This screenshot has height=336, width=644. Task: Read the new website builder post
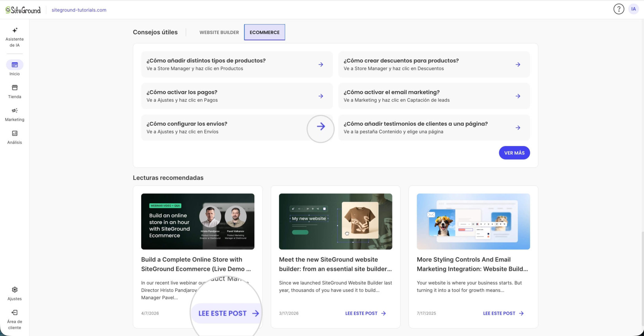pos(366,313)
